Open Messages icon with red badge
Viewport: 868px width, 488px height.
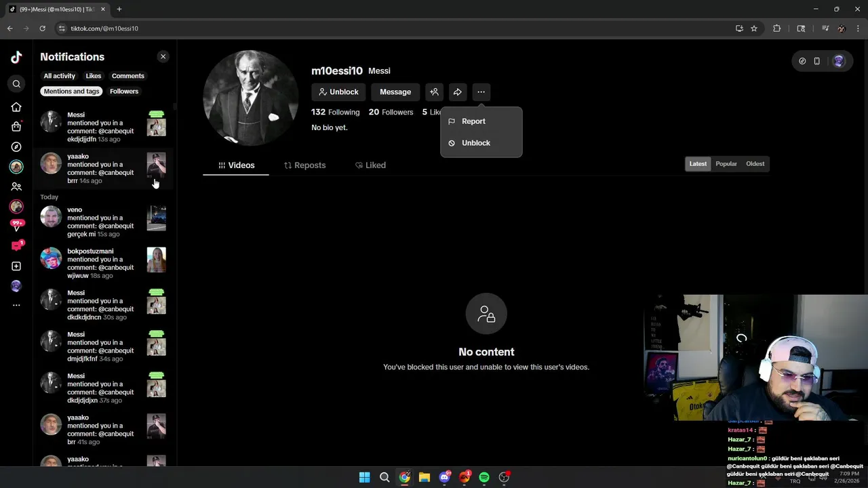click(x=16, y=246)
